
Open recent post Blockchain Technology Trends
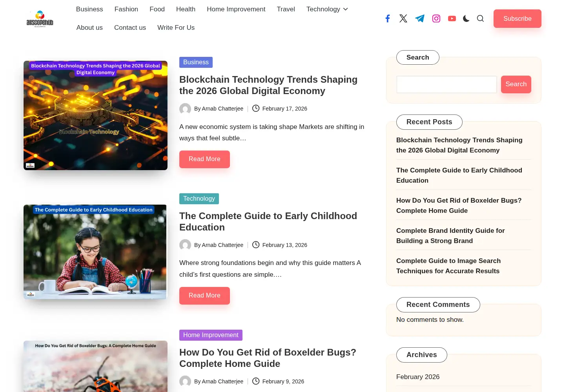(459, 145)
